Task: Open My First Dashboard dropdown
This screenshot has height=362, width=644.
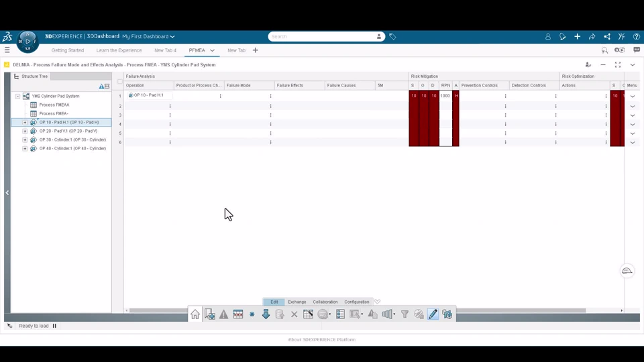Action: click(148, 36)
